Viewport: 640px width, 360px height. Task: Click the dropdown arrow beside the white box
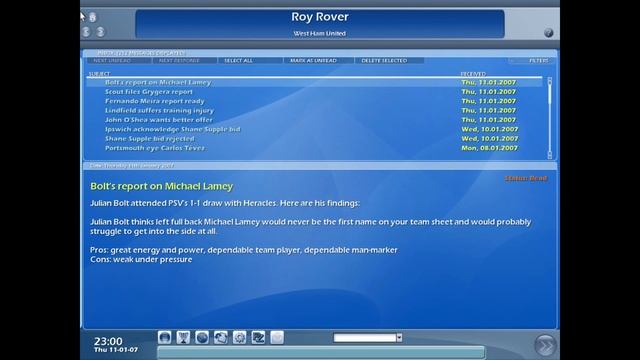click(x=399, y=338)
